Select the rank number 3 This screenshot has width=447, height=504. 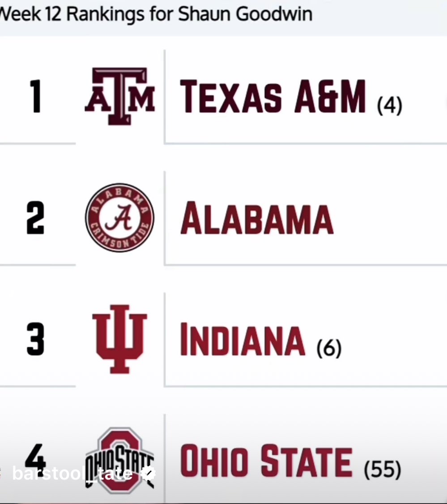click(x=35, y=339)
